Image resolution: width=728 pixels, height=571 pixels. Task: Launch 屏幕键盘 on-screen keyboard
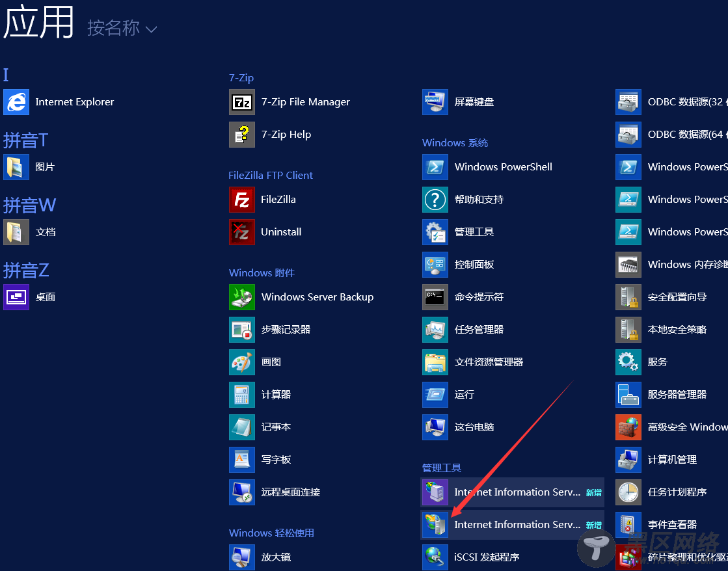458,102
